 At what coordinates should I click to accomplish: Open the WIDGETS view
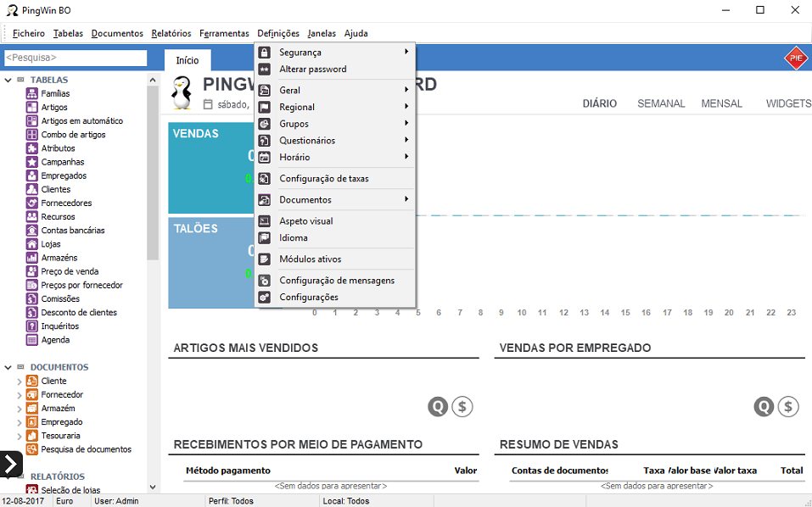[x=788, y=103]
